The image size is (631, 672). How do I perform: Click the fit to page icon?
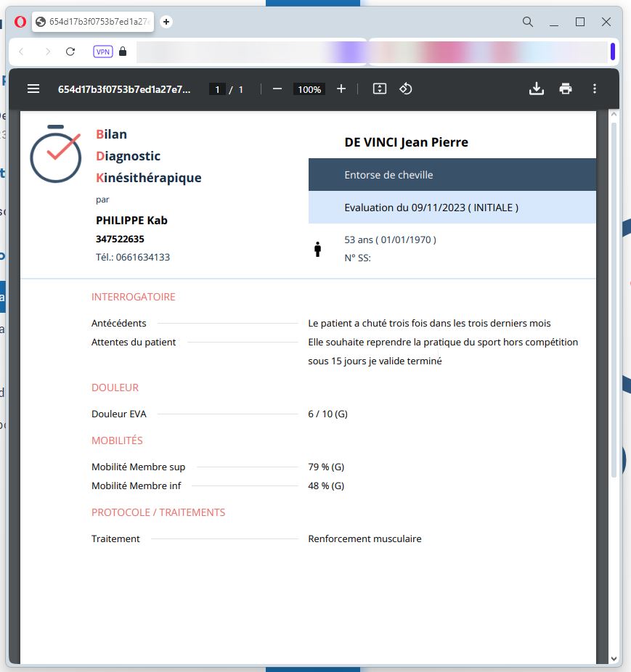(380, 89)
